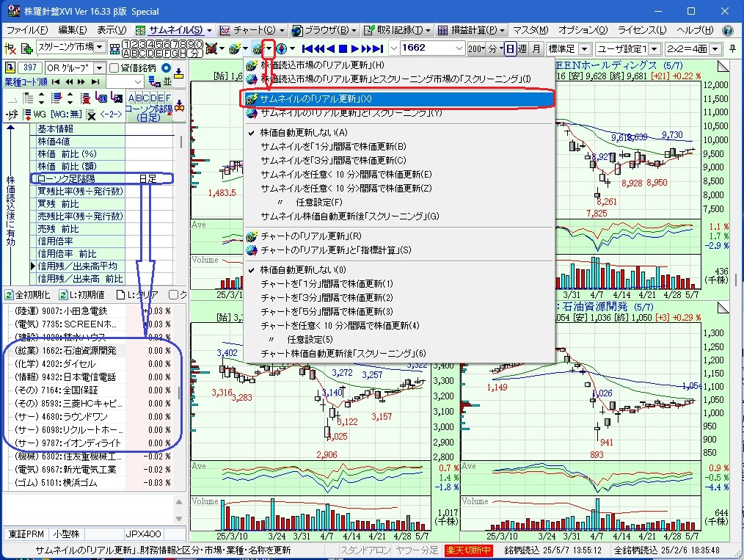
Task: Click the play forward triangle button
Action: [354, 48]
